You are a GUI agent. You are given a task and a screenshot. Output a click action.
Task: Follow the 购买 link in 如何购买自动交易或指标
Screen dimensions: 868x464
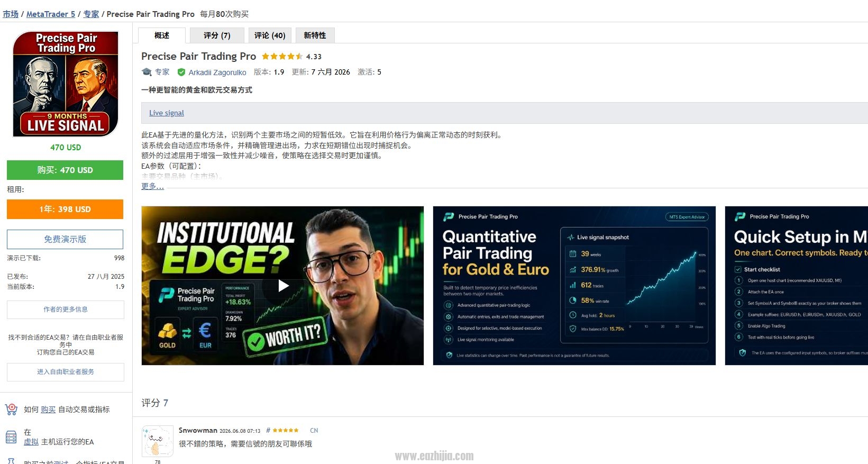tap(48, 410)
